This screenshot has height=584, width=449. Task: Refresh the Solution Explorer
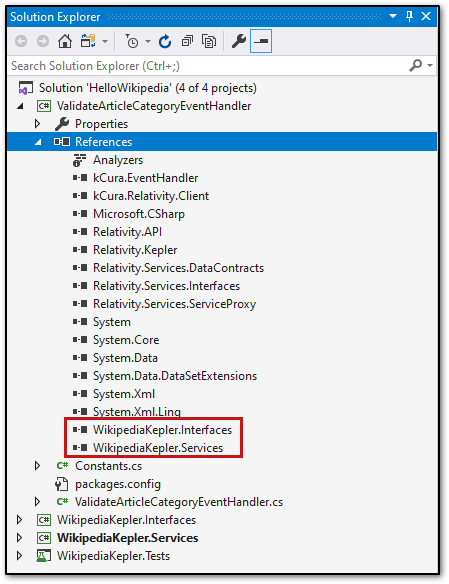tap(165, 41)
